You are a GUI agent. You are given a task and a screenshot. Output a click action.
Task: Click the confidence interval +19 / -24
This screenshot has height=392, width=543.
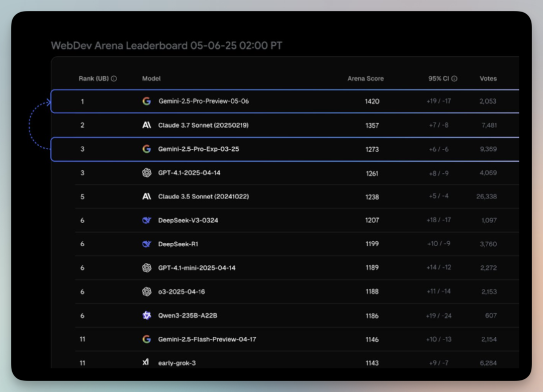[438, 316]
